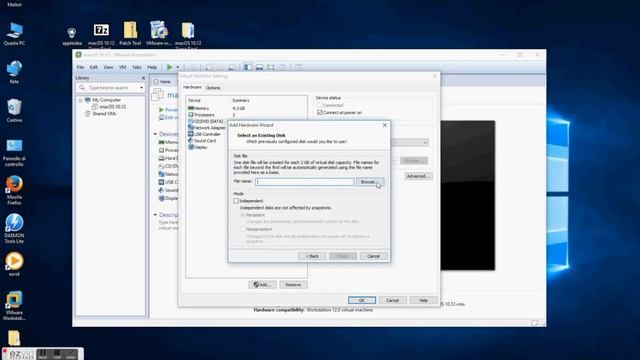Toggle Connect at power on checkbox
640x360 pixels.
(320, 112)
